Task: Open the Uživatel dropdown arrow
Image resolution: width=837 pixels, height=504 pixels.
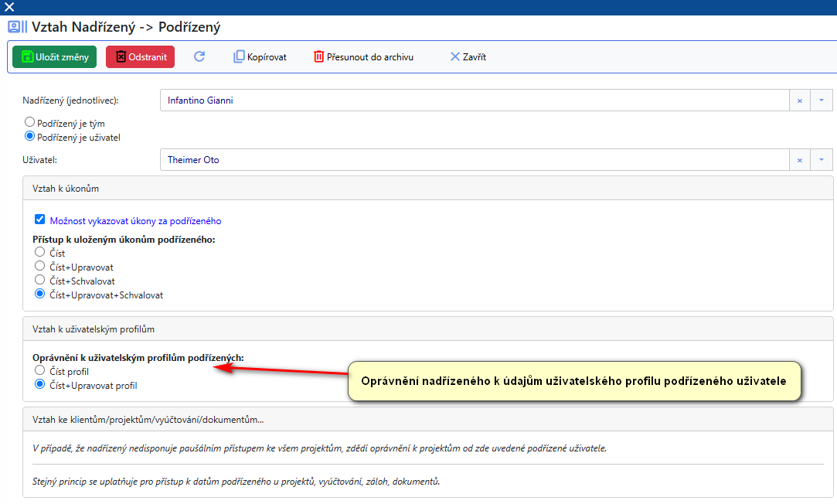Action: point(821,160)
